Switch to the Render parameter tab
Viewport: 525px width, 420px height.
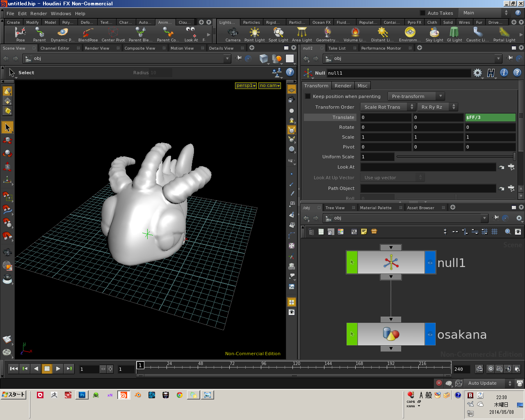343,86
